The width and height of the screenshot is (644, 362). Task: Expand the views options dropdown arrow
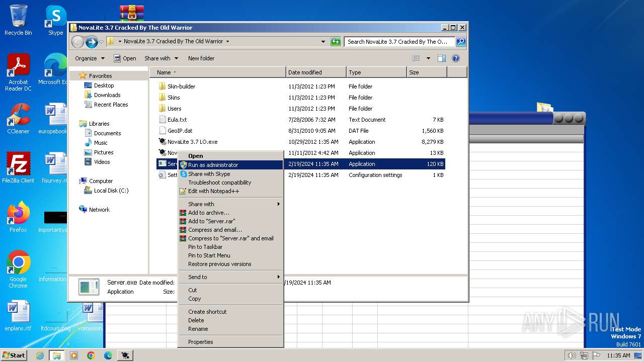tap(428, 58)
